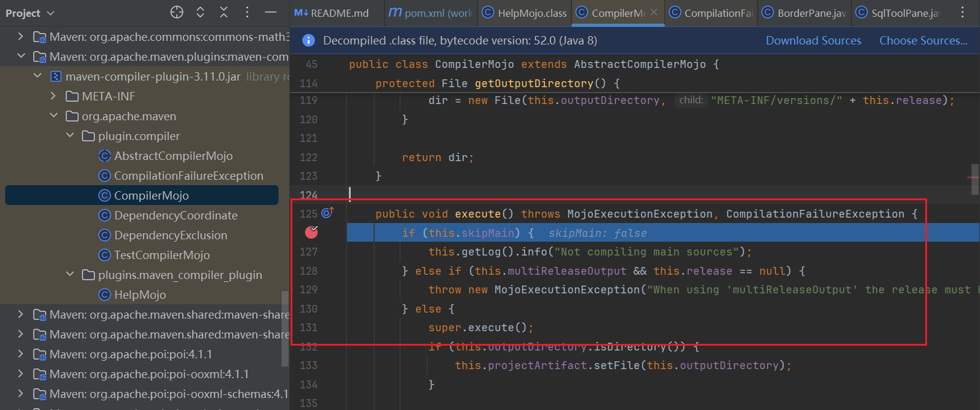The height and width of the screenshot is (410, 980).
Task: Select TestCompilerMojo in project tree
Action: pos(162,255)
